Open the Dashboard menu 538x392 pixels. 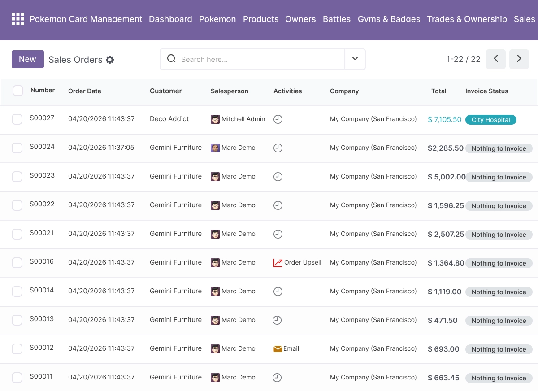[x=170, y=19]
